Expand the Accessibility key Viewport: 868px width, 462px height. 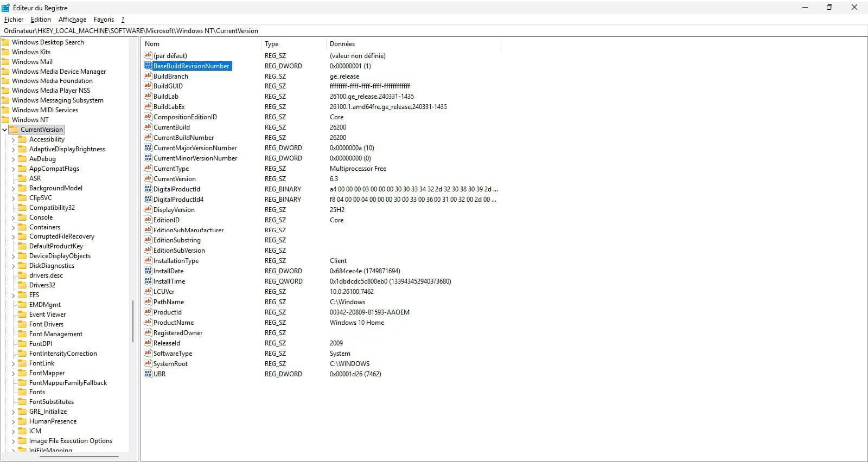pos(13,139)
